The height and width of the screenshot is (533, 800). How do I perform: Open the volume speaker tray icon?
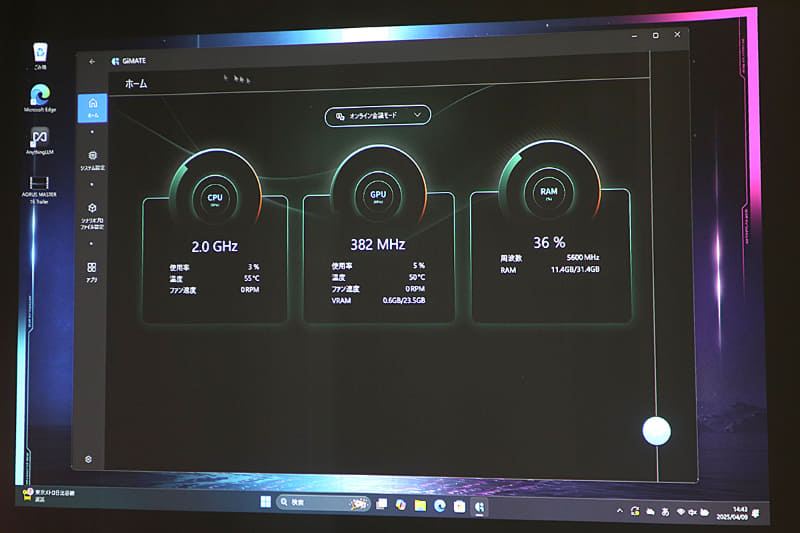(692, 512)
